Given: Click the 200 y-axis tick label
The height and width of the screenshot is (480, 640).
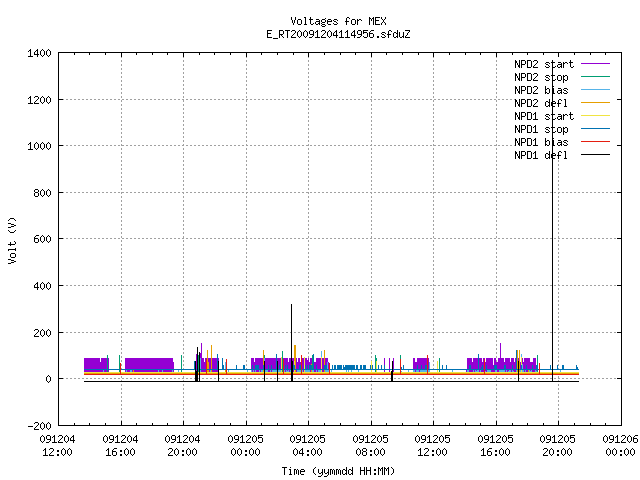Looking at the screenshot, I should point(42,333).
